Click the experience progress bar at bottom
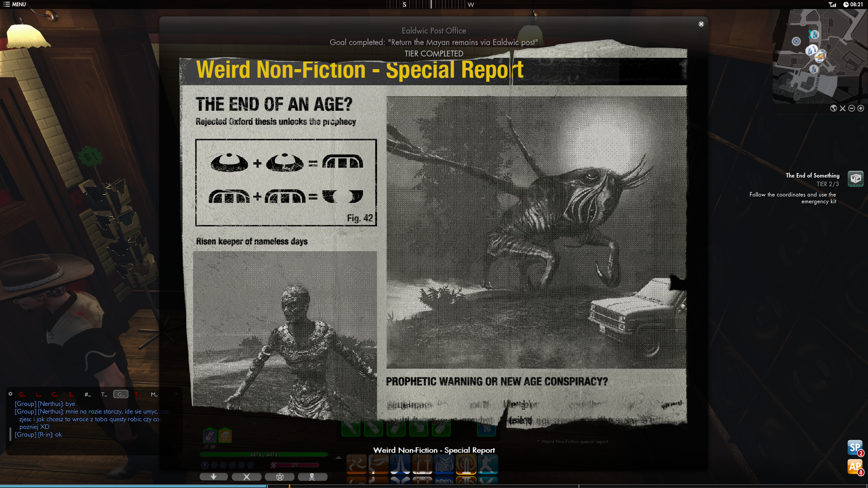The width and height of the screenshot is (868, 488). (x=434, y=486)
